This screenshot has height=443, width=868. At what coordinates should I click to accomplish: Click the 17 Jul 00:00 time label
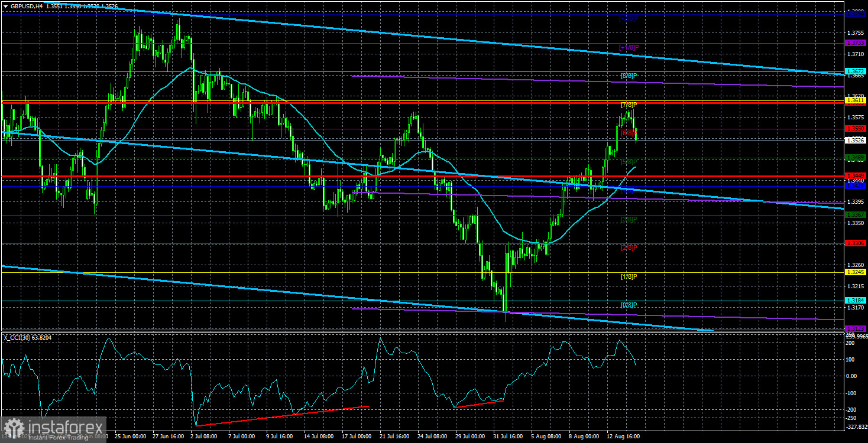pos(358,437)
